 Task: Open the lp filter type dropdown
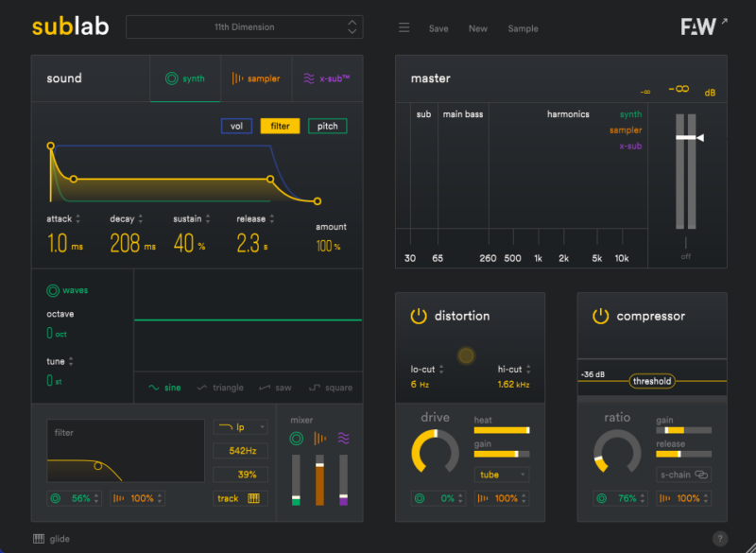pyautogui.click(x=240, y=427)
